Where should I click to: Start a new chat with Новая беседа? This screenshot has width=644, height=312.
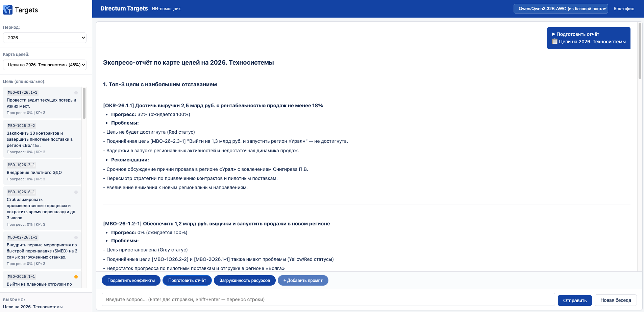point(616,300)
